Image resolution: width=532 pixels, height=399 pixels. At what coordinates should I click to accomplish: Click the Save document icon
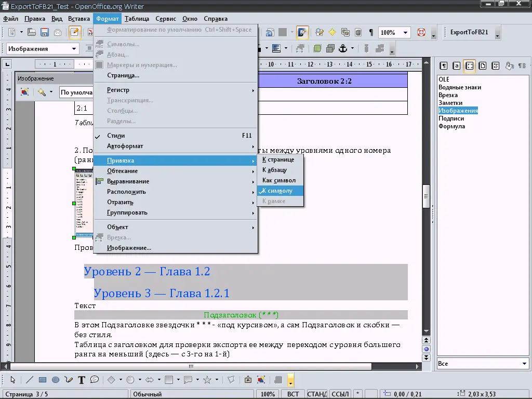(45, 32)
